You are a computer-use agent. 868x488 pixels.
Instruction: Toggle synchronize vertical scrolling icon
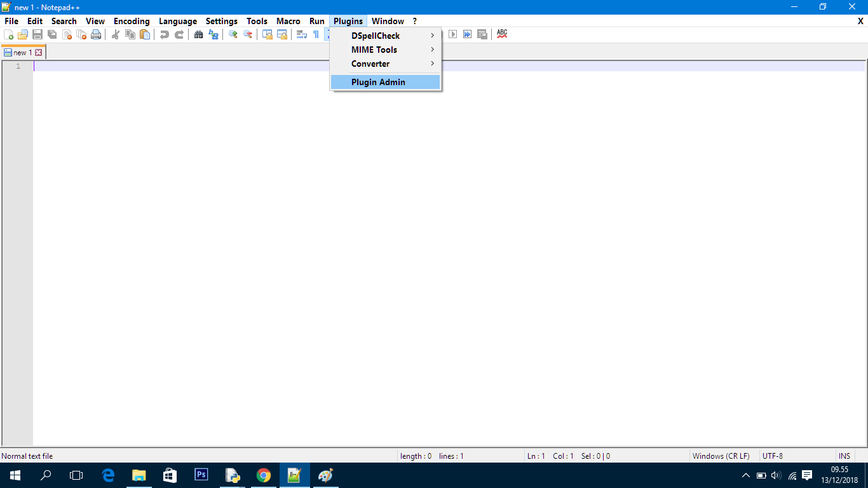268,34
